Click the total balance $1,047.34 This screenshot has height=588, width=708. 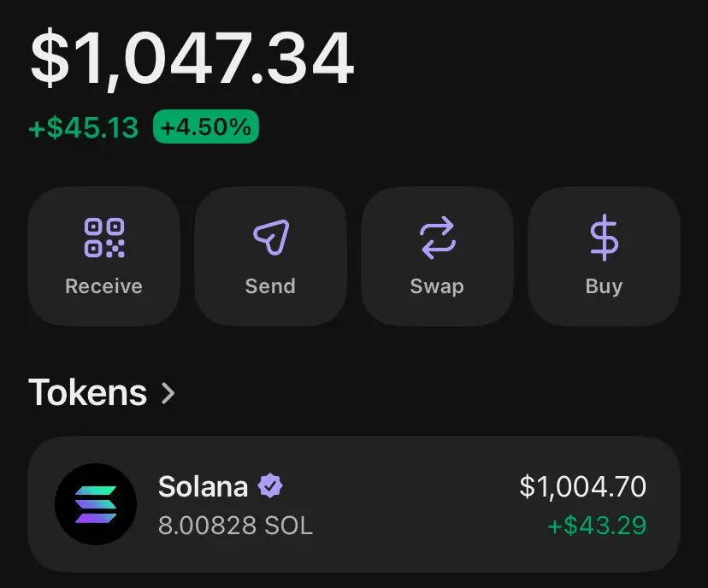point(192,58)
